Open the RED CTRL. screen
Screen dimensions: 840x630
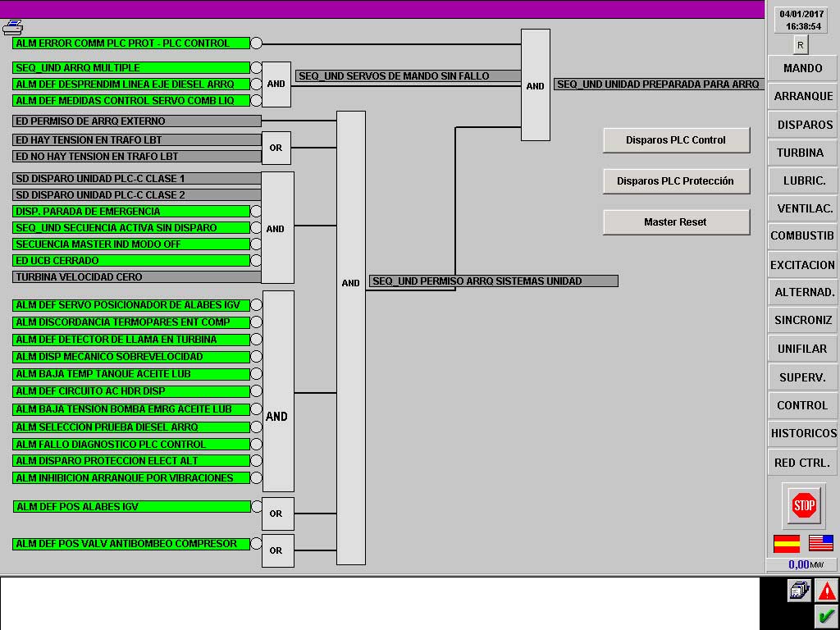click(802, 463)
